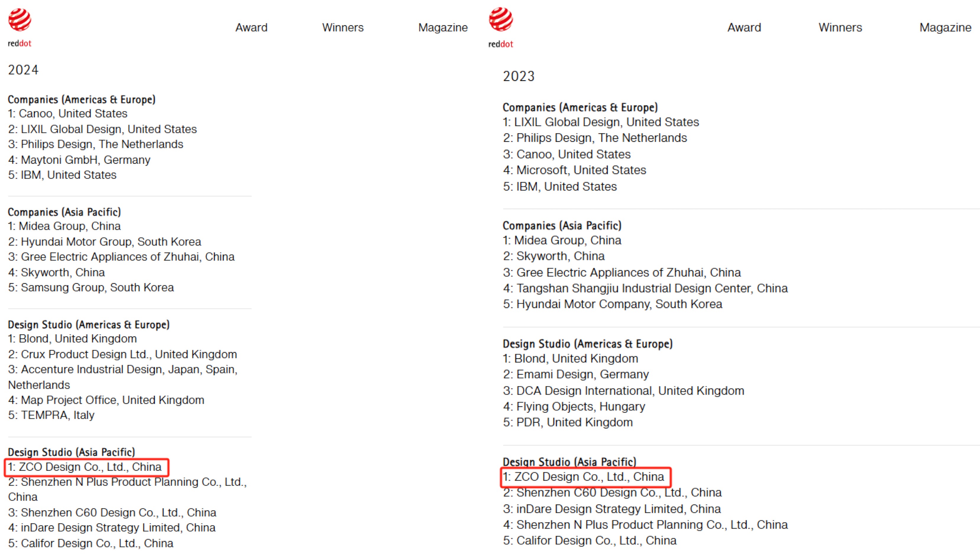Open Award menu on the 2024 page
This screenshot has height=556, width=980.
pos(251,28)
